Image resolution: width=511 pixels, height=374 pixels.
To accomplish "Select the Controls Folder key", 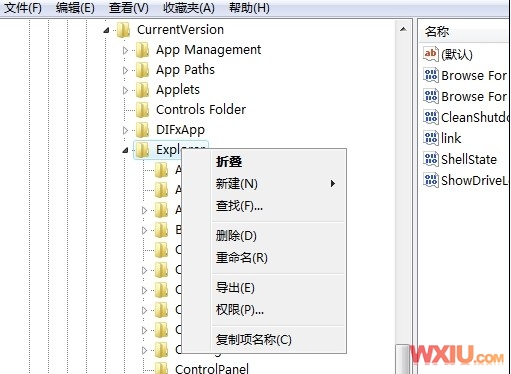I will 201,110.
